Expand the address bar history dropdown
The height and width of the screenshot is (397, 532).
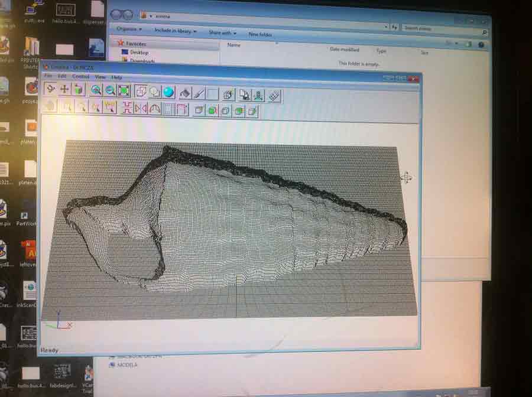386,26
